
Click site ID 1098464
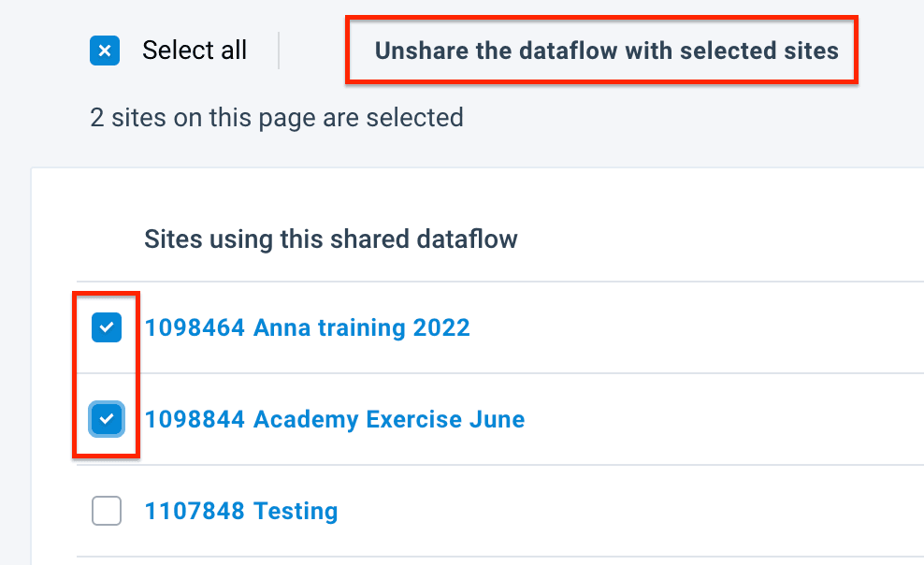195,327
